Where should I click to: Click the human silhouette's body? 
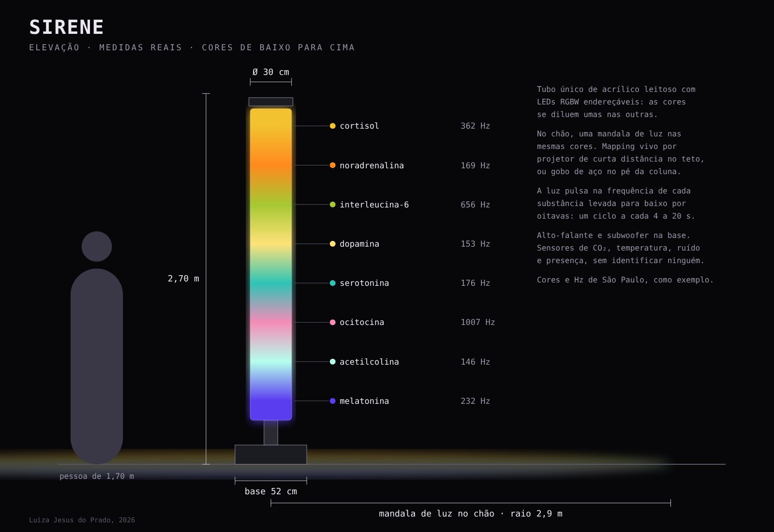pyautogui.click(x=97, y=366)
